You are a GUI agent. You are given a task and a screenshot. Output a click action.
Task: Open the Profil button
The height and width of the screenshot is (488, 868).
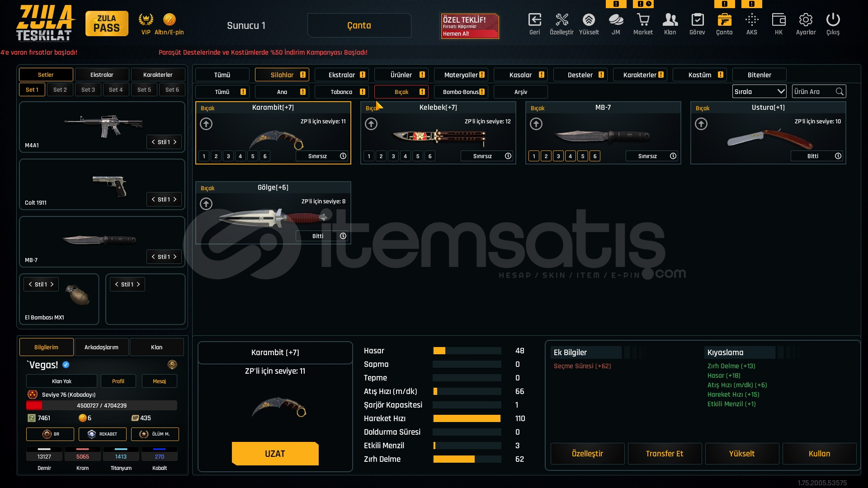[118, 381]
